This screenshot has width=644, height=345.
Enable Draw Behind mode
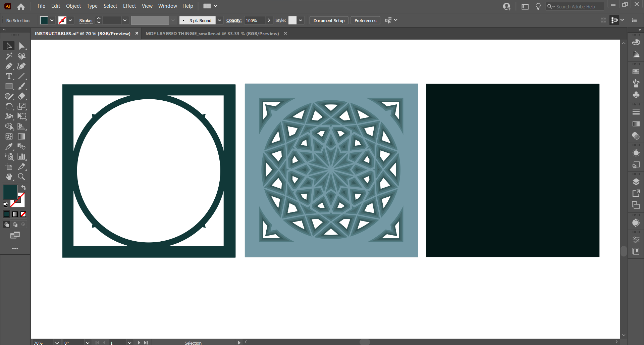(15, 225)
